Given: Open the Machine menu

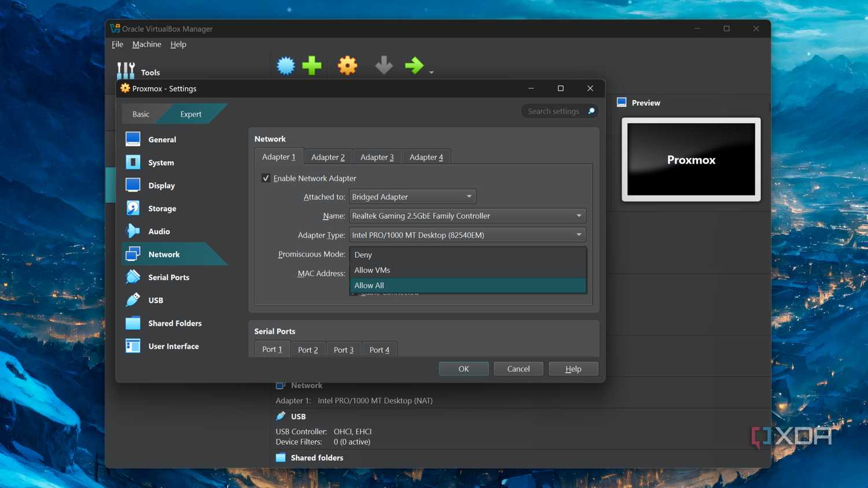Looking at the screenshot, I should (147, 44).
